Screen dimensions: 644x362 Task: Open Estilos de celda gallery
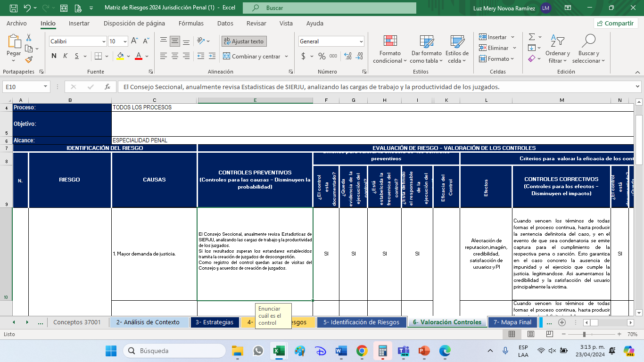[457, 49]
